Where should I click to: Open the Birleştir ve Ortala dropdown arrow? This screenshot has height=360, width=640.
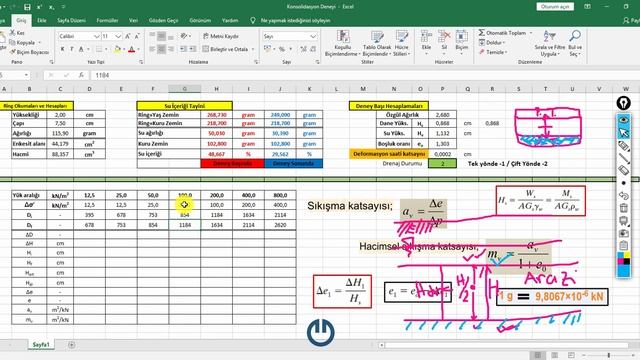point(253,49)
